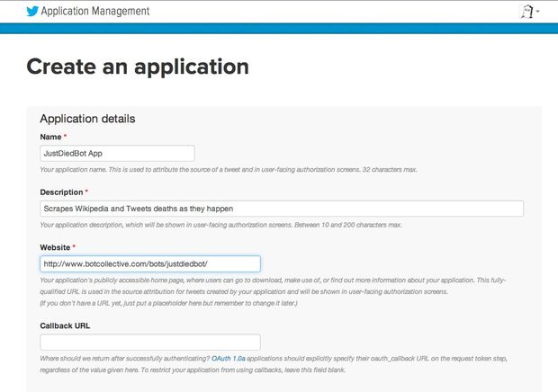Expand the account dropdown arrow beside the avatar
Viewport: 558px width, 392px height.
point(538,13)
